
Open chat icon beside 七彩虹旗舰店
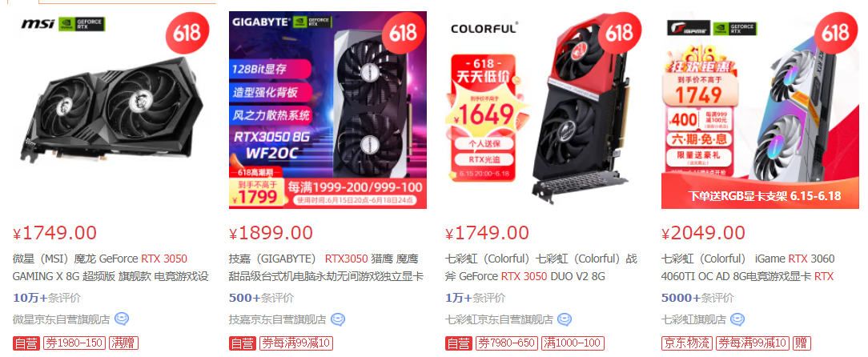pos(737,319)
